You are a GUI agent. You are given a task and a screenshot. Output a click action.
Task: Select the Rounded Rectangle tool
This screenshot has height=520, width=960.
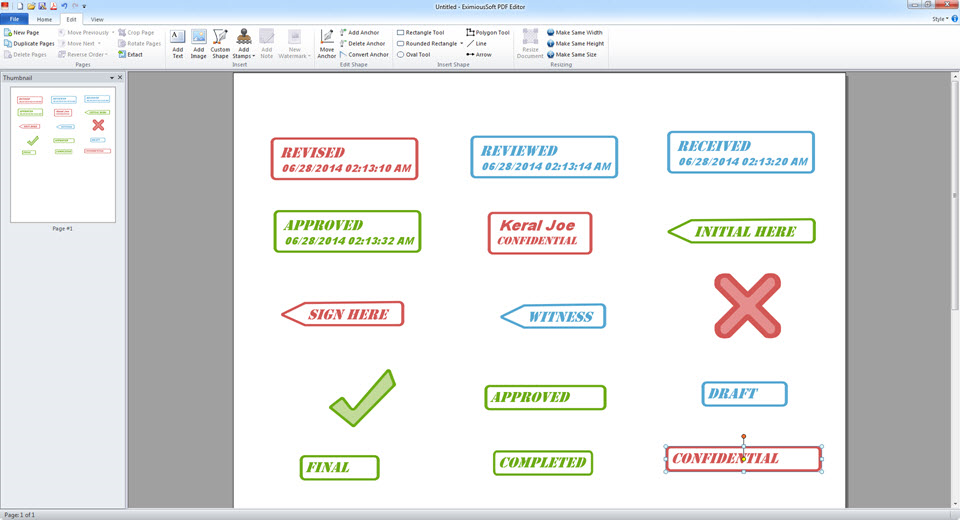[427, 43]
